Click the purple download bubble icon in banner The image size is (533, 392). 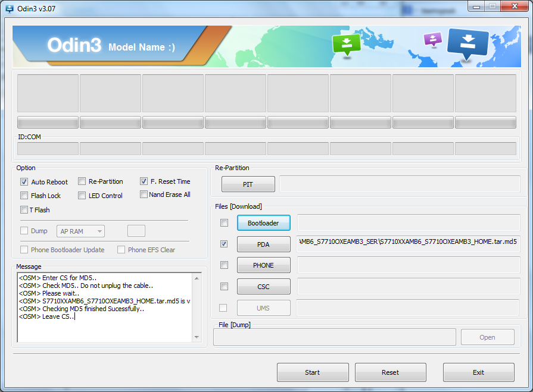[433, 39]
